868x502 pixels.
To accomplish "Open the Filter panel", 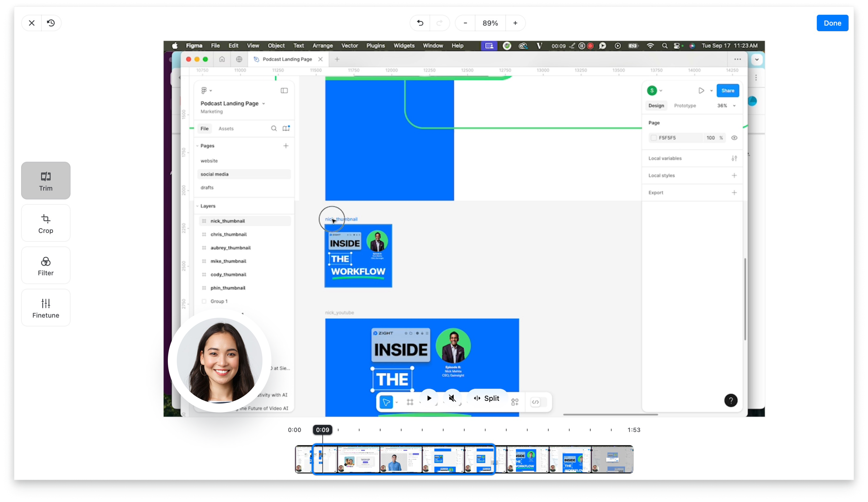I will point(46,265).
